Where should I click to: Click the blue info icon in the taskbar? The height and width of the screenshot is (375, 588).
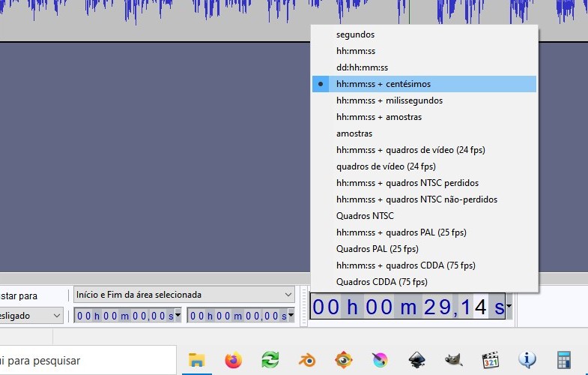pos(527,361)
